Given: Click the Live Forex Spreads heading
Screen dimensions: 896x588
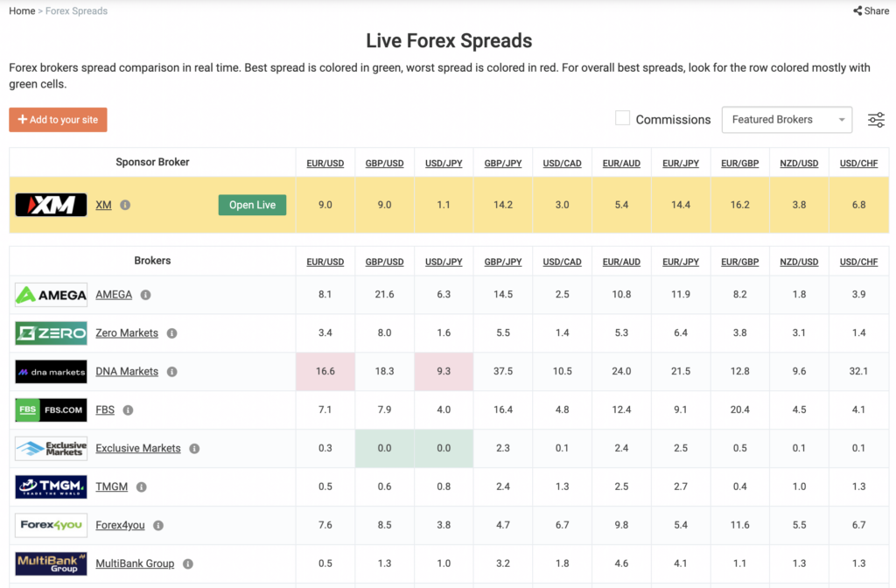Looking at the screenshot, I should (x=449, y=41).
